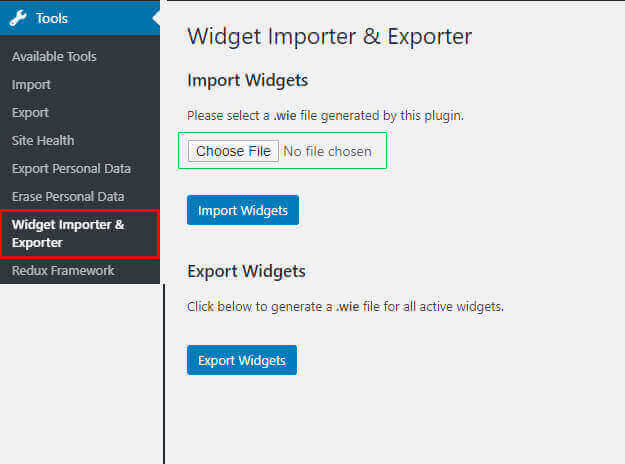
Task: Navigate to Export Personal Data
Action: coord(71,169)
